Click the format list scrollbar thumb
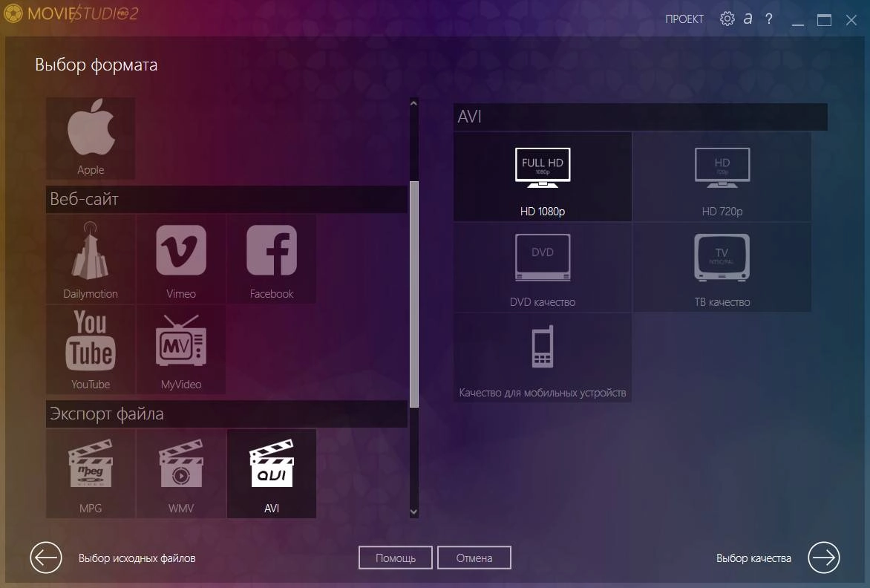The height and width of the screenshot is (588, 870). point(414,294)
